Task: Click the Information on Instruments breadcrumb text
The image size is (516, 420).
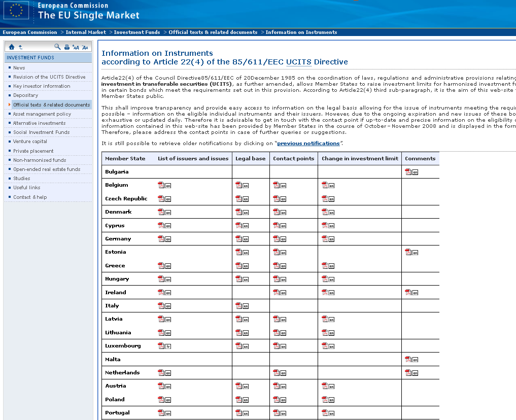Action: (301, 32)
